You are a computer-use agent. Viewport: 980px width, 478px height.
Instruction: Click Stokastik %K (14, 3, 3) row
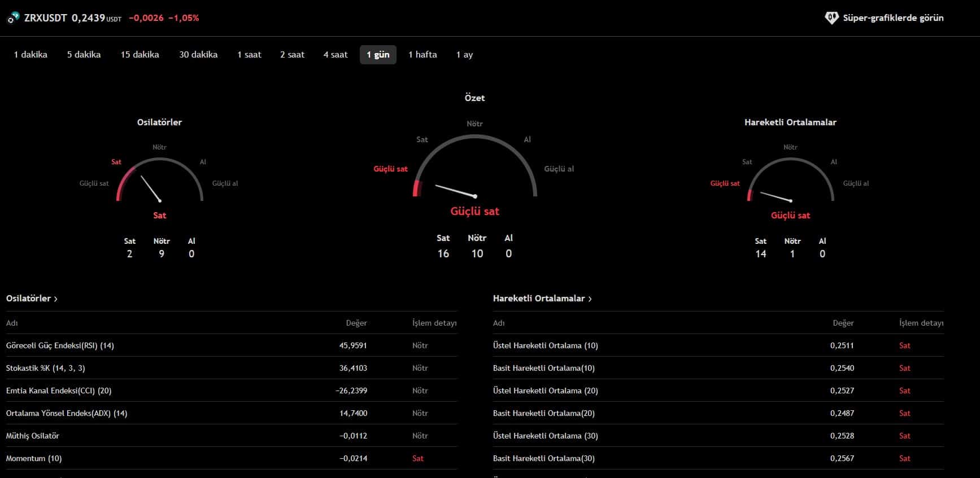(231, 368)
